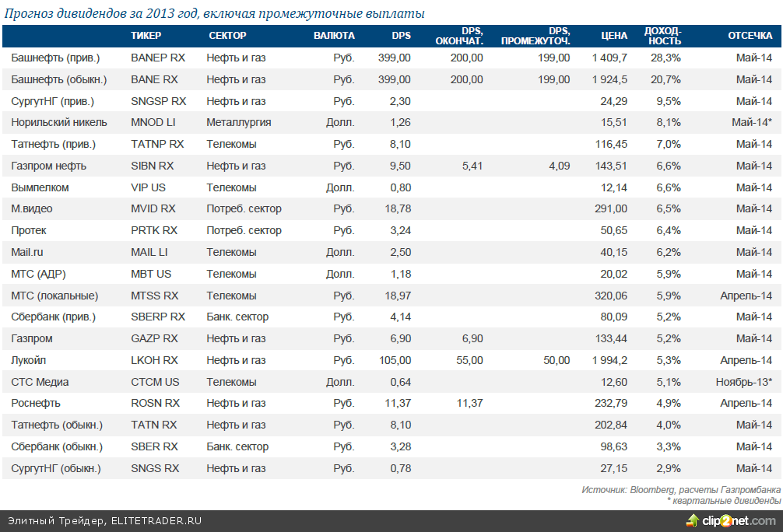Screen dimensions: 783x532
Task: Select the СЕКТОР column header
Action: 227,36
